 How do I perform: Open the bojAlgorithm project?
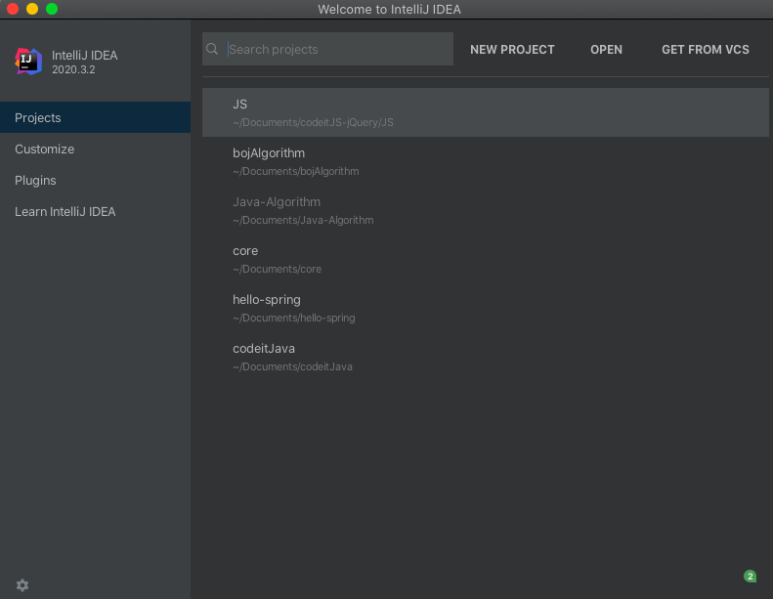pos(486,161)
